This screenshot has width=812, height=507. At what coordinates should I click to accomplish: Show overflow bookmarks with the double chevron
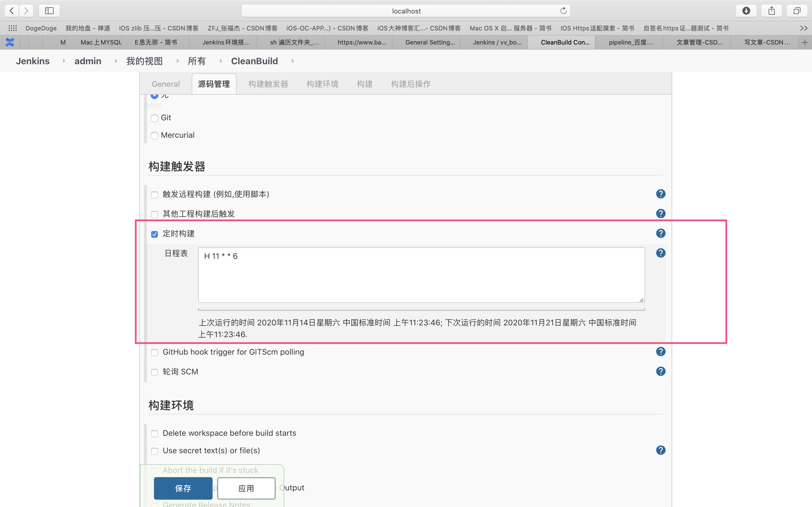coord(803,28)
